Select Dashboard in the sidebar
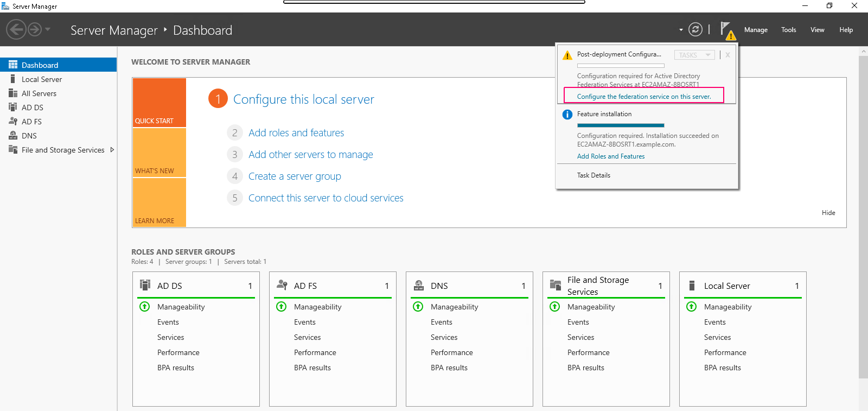Viewport: 868px width, 411px height. pyautogui.click(x=58, y=65)
